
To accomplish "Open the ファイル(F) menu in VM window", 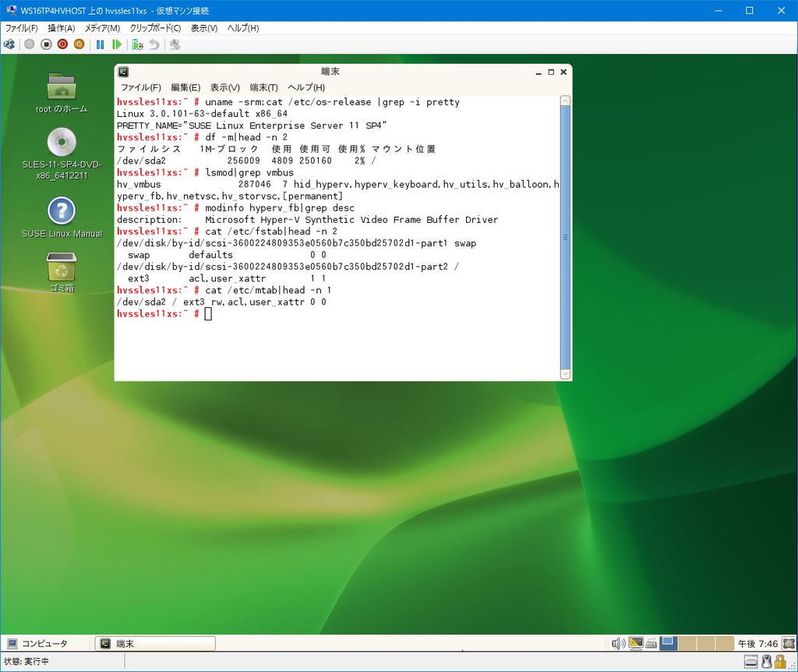I will [21, 28].
